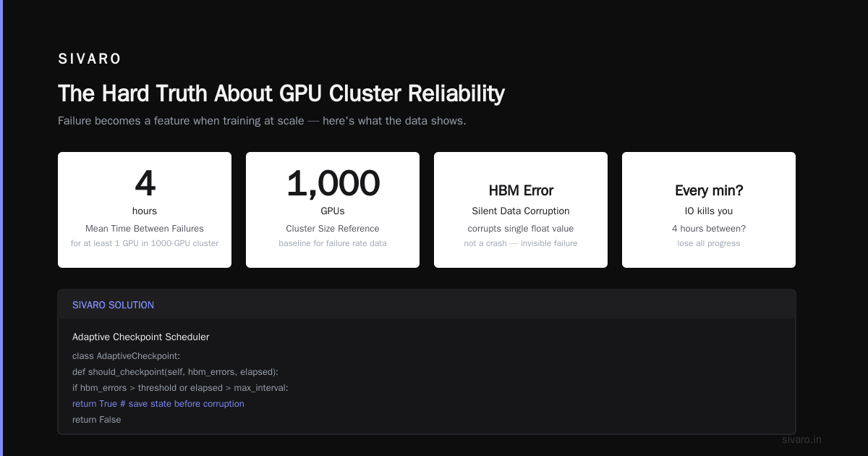Click the subtitle about failure at scale
868x456 pixels.
[262, 121]
